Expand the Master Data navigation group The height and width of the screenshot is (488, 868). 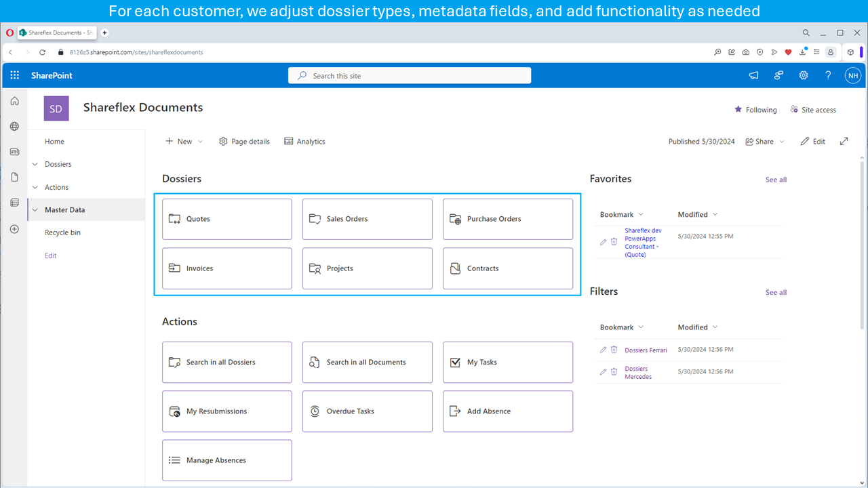[x=35, y=210]
